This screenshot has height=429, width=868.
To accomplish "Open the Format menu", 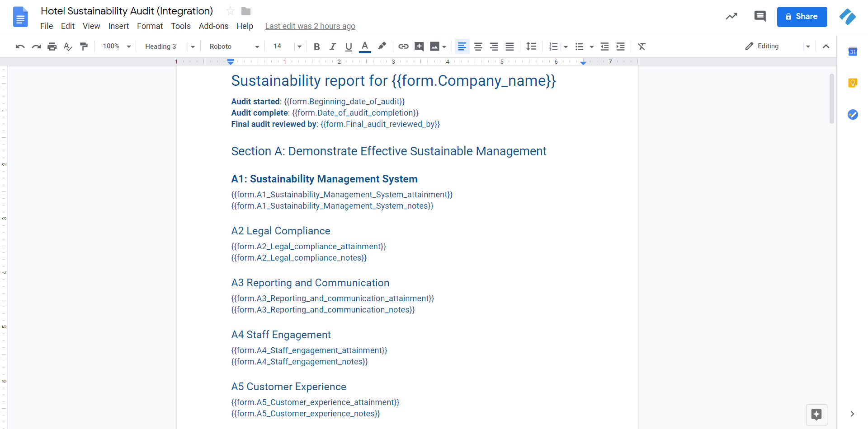I will (x=150, y=26).
